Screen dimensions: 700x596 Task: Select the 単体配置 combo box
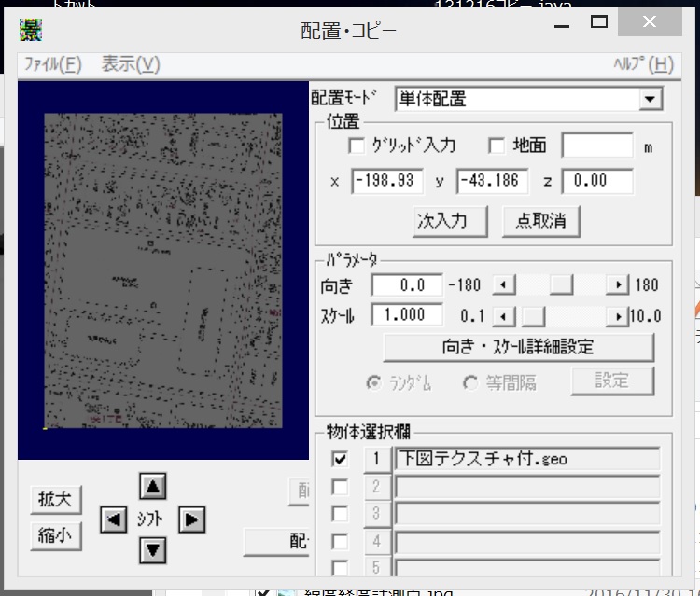click(x=529, y=99)
